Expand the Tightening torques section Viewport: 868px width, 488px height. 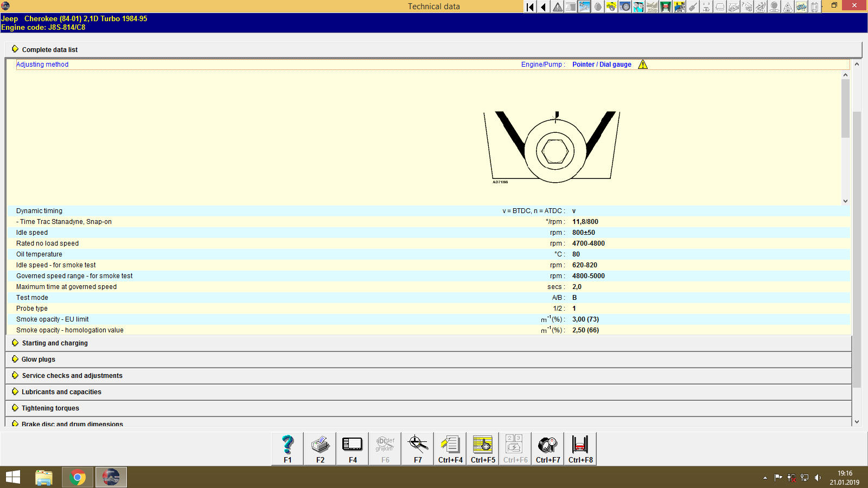click(x=50, y=408)
